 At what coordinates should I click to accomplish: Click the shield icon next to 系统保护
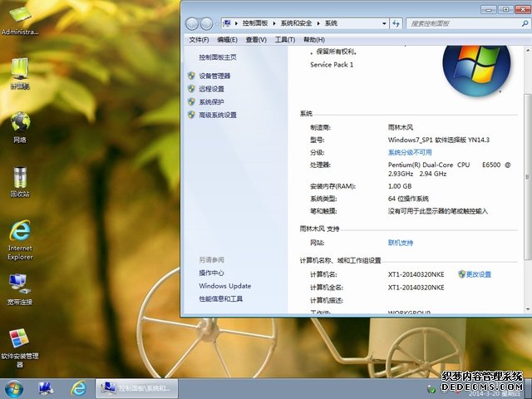(x=191, y=101)
